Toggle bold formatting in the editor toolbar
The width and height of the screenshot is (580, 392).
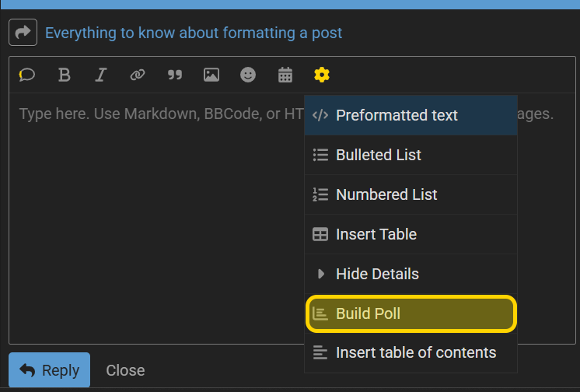click(x=64, y=75)
